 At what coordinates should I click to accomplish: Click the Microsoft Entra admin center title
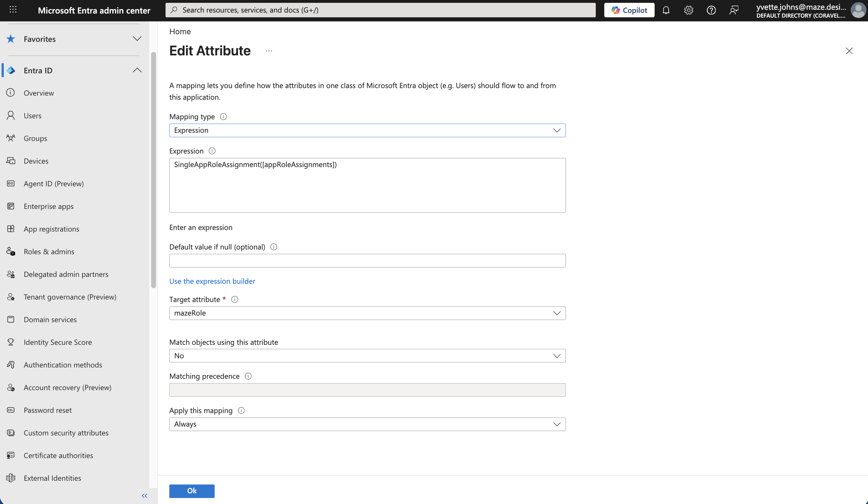(94, 10)
